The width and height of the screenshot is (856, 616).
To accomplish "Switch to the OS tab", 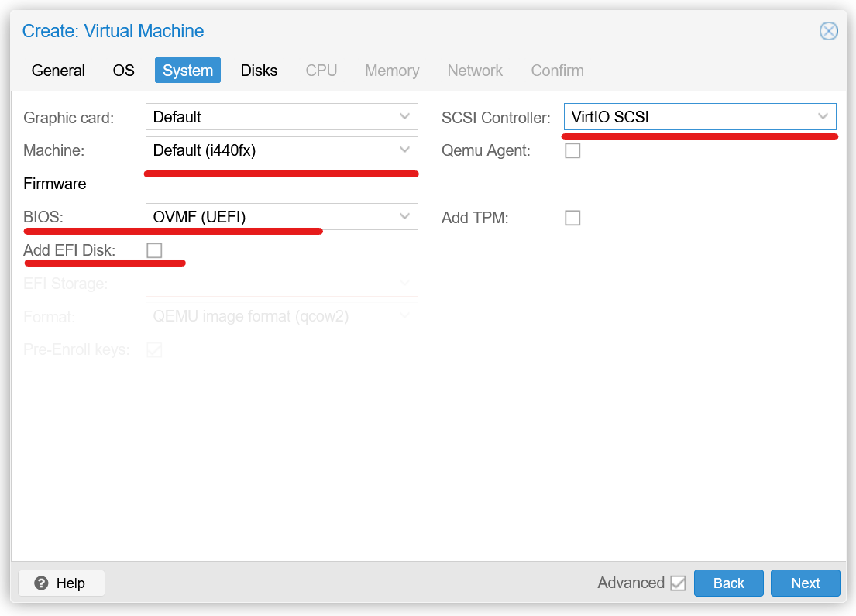I will 123,71.
